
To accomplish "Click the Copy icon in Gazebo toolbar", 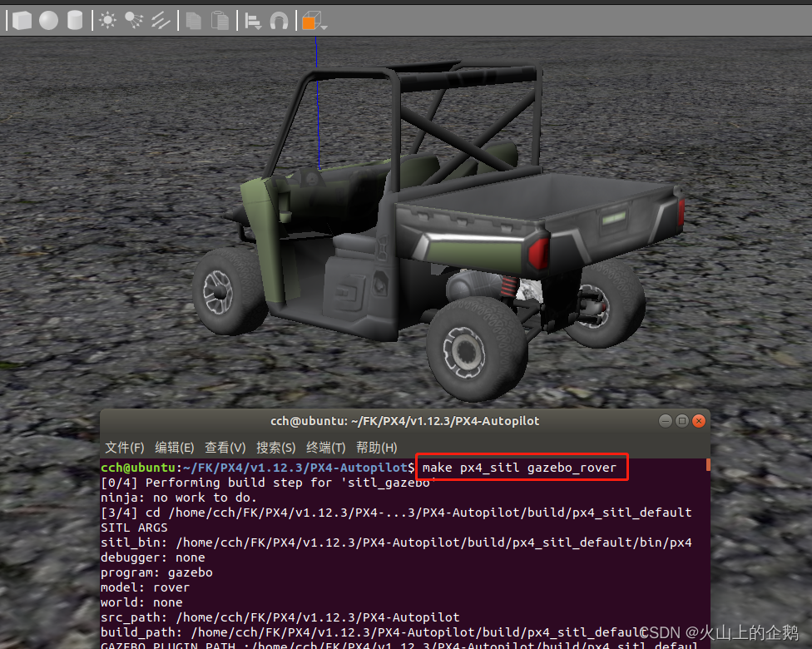I will point(194,22).
